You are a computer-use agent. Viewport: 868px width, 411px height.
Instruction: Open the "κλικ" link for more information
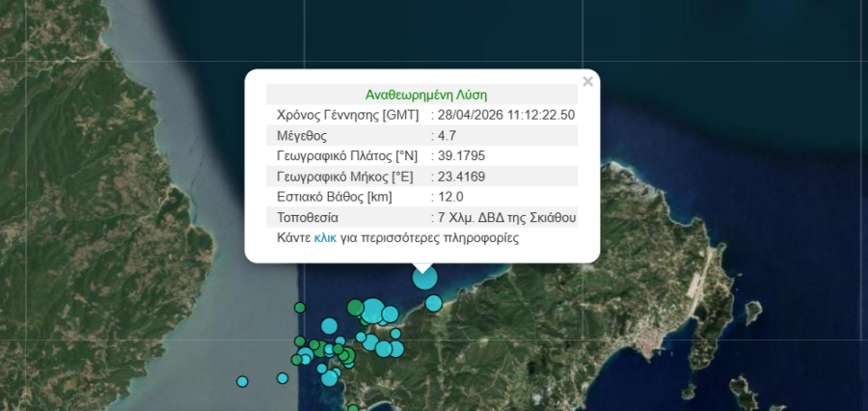[325, 237]
